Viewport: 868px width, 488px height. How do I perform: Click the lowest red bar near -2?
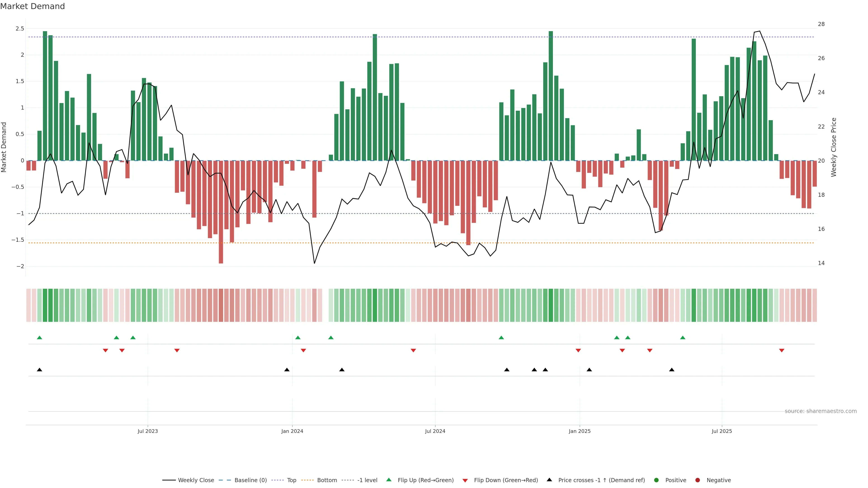[221, 236]
